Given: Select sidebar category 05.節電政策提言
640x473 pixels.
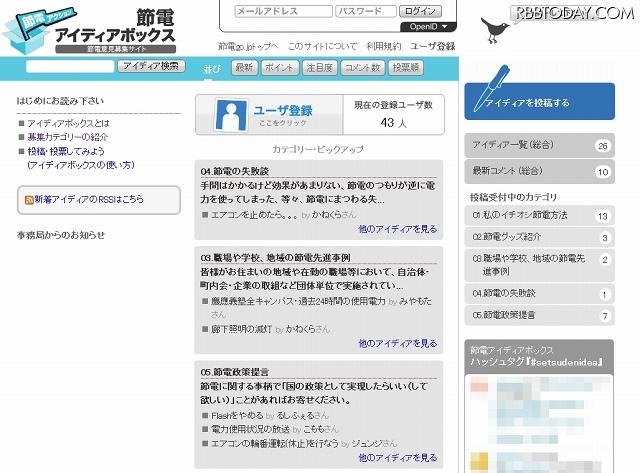Looking at the screenshot, I should coord(539,315).
